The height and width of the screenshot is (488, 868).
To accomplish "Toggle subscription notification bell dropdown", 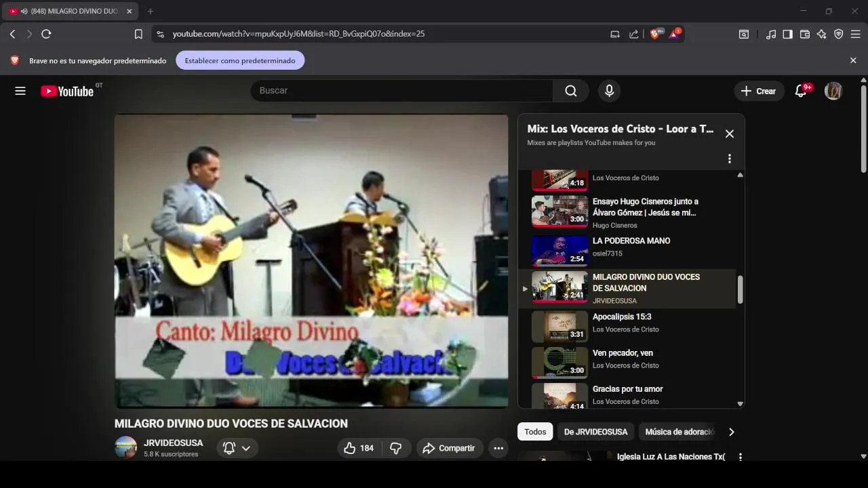I will tap(237, 448).
